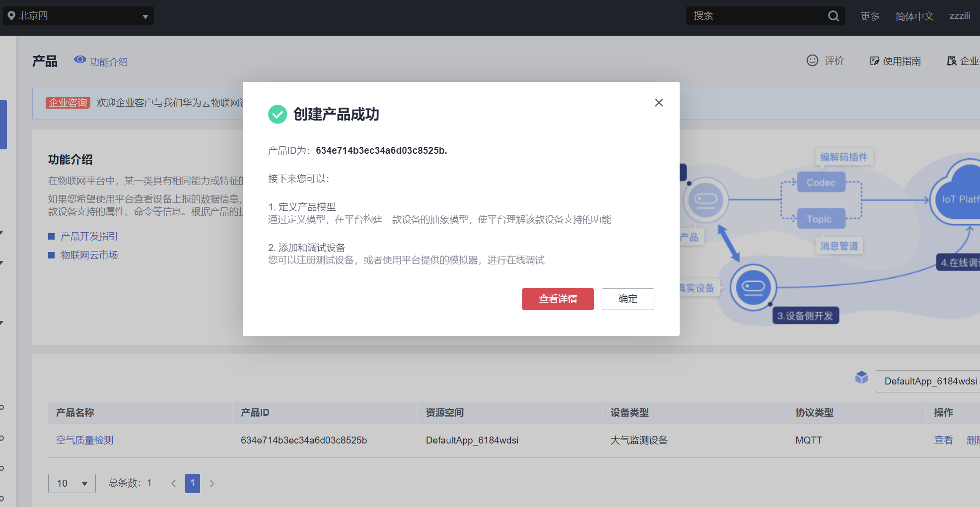Click the 产品ID column header
980x507 pixels.
255,413
